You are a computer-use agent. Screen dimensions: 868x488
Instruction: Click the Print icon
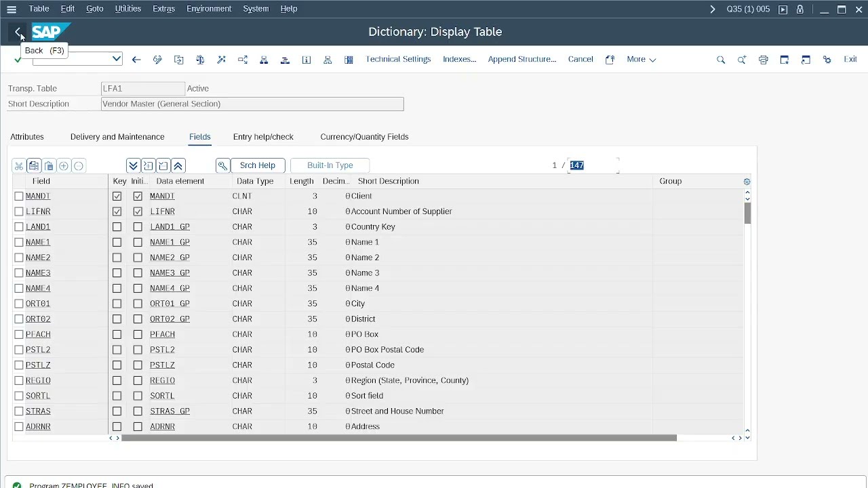[x=764, y=60]
